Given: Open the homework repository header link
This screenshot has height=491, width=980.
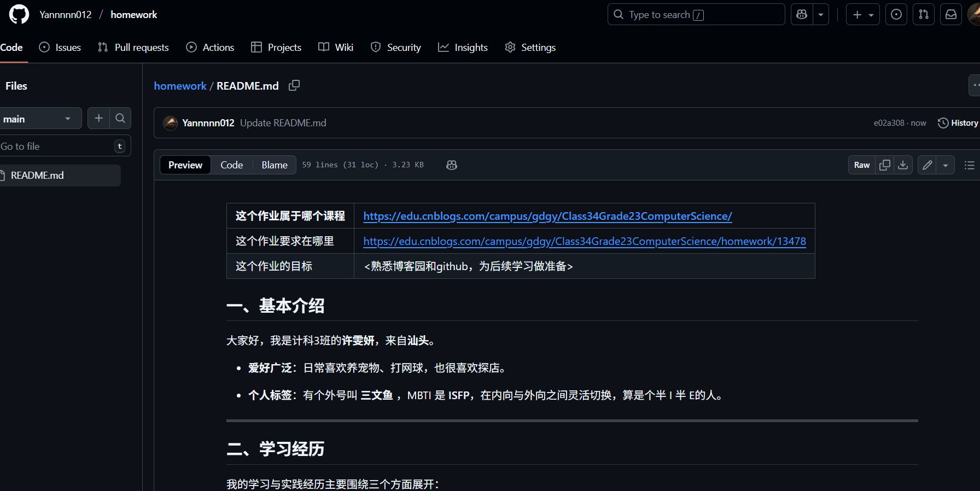Looking at the screenshot, I should [x=134, y=15].
